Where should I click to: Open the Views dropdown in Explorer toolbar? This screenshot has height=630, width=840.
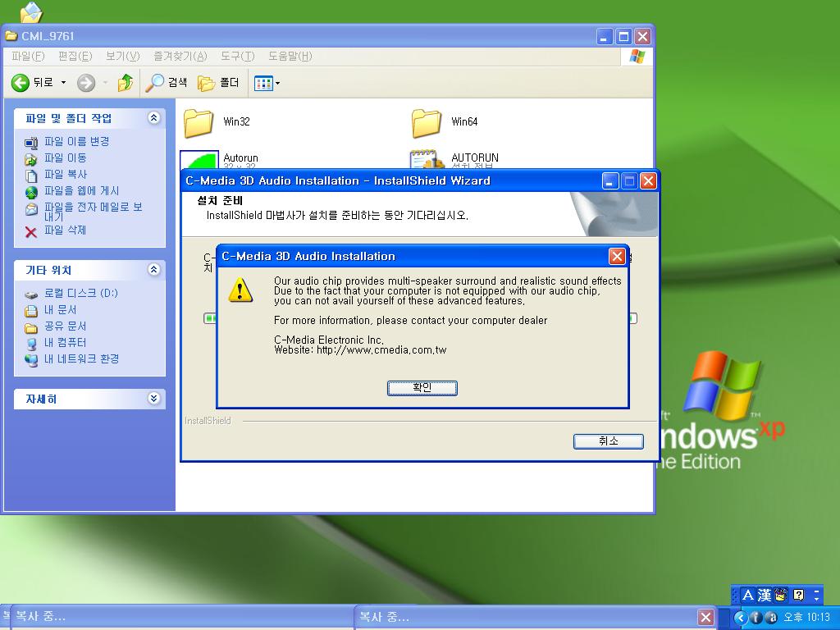click(x=267, y=83)
